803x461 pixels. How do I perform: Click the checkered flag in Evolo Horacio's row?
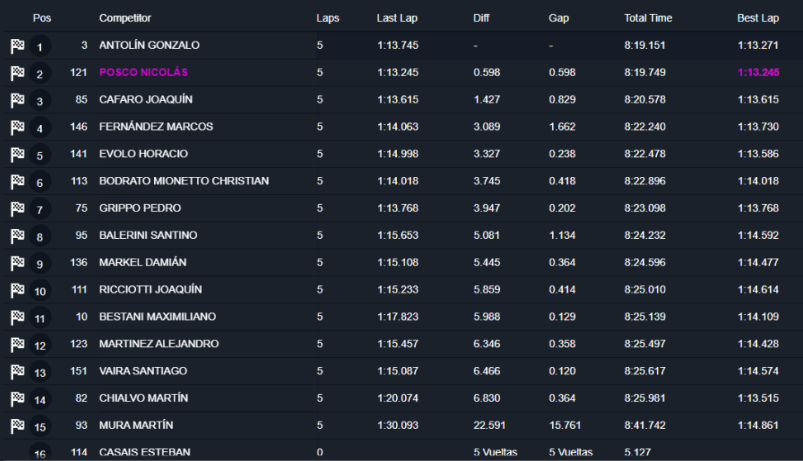pyautogui.click(x=17, y=155)
